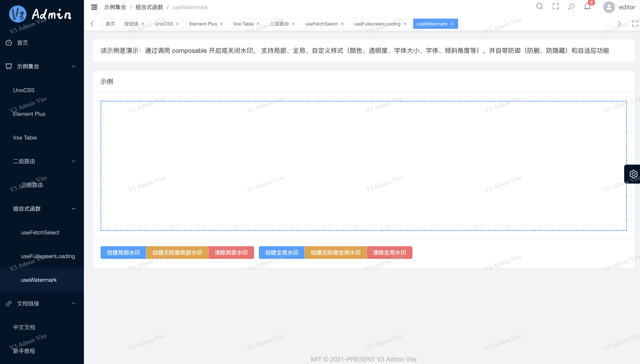
Task: Collapse the 组合式函数 section chevron
Action: coord(73,208)
